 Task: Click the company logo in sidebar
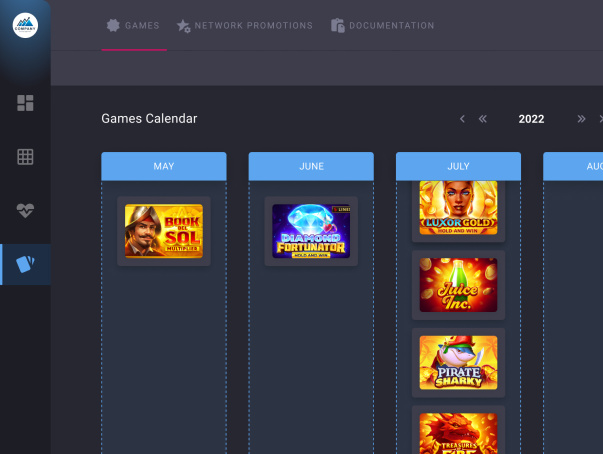click(x=25, y=25)
